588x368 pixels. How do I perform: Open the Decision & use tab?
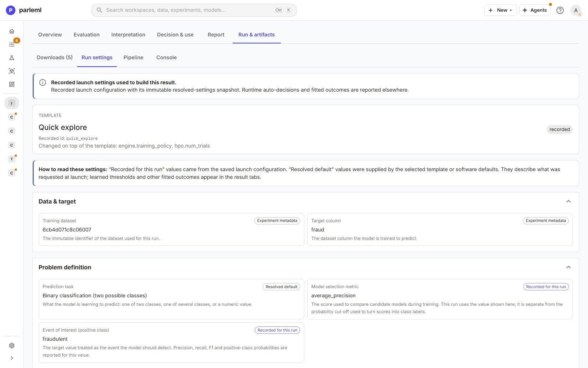point(175,35)
